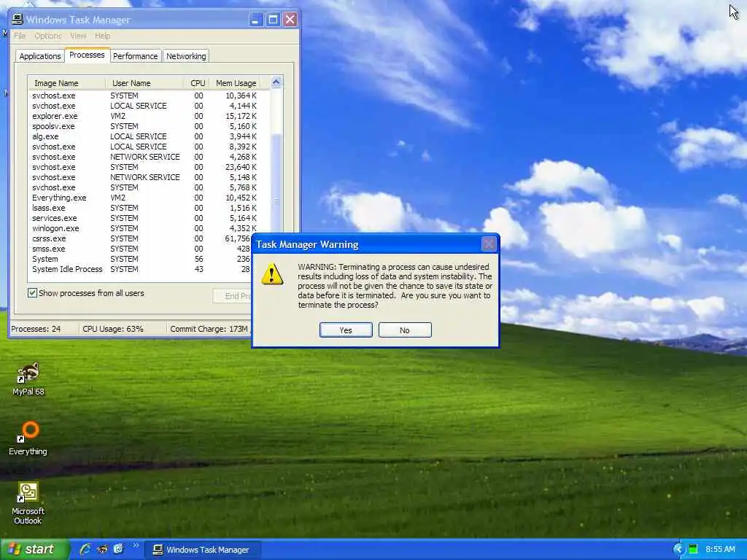
Task: Sort by CPU column header
Action: click(196, 83)
